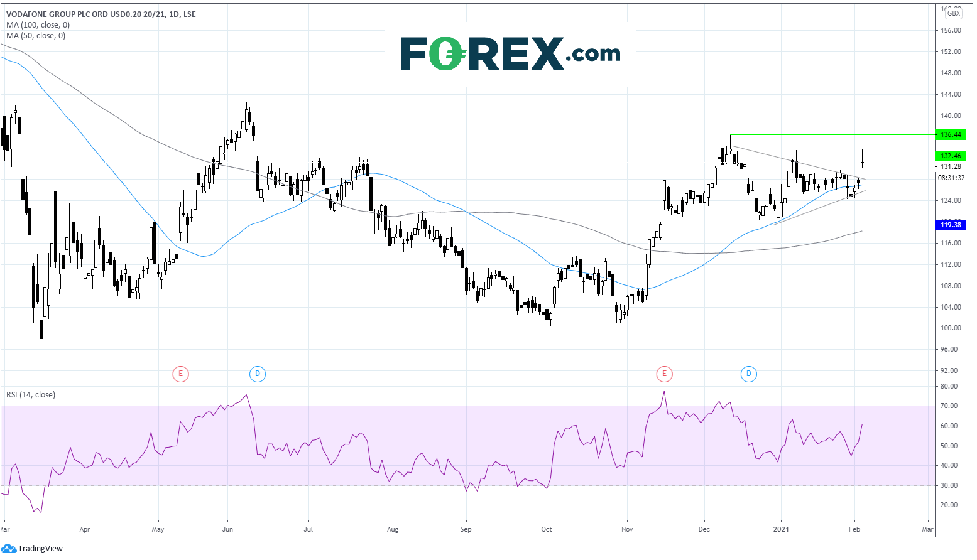
Task: Select the MA (50, close, 0) indicator label
Action: (x=36, y=36)
